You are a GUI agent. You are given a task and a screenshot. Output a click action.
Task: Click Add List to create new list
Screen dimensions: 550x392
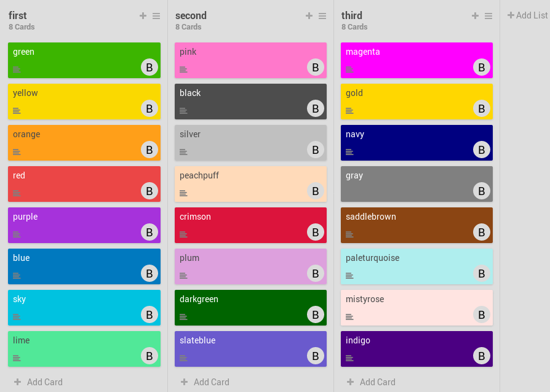click(x=527, y=15)
